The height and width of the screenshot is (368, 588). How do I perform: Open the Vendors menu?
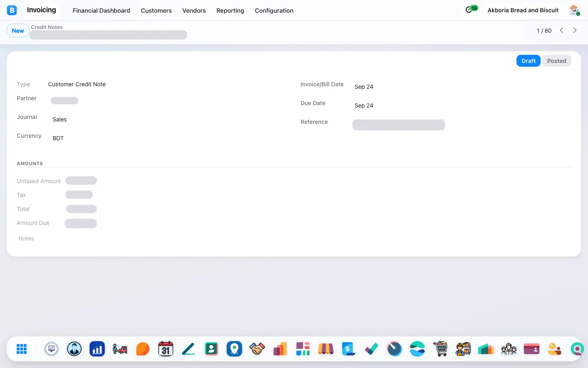(x=194, y=11)
